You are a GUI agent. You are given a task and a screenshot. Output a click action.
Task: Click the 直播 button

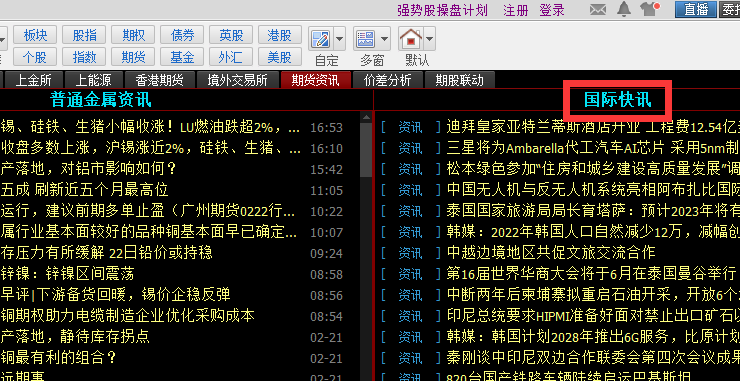coord(696,9)
